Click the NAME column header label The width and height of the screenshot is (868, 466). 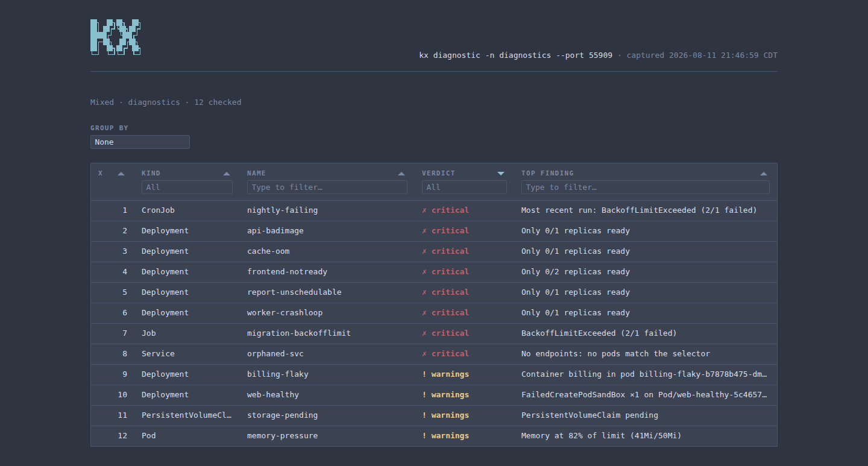256,173
